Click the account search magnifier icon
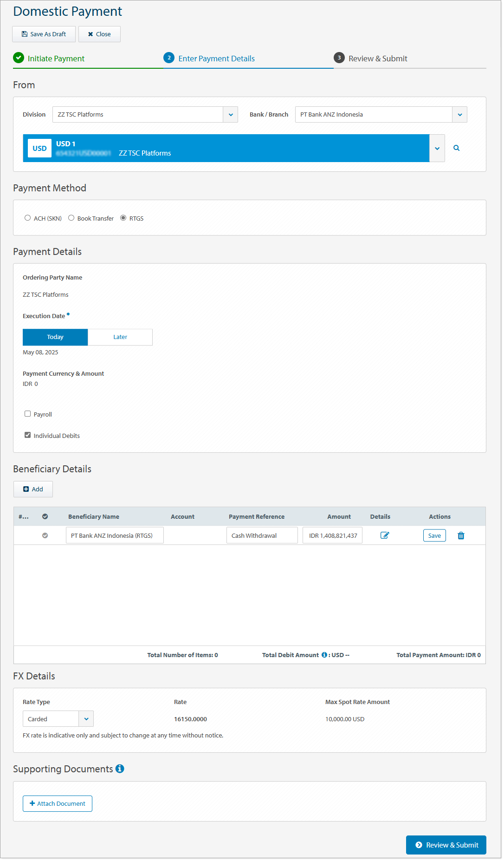 pyautogui.click(x=456, y=148)
